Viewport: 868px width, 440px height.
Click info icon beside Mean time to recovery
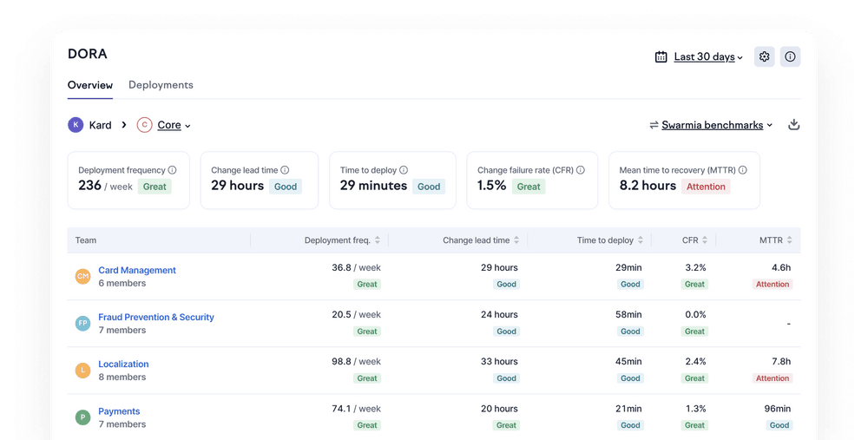[x=743, y=171]
